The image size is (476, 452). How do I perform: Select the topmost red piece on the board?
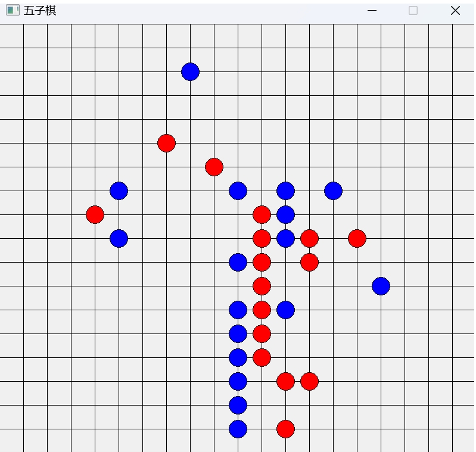[166, 143]
